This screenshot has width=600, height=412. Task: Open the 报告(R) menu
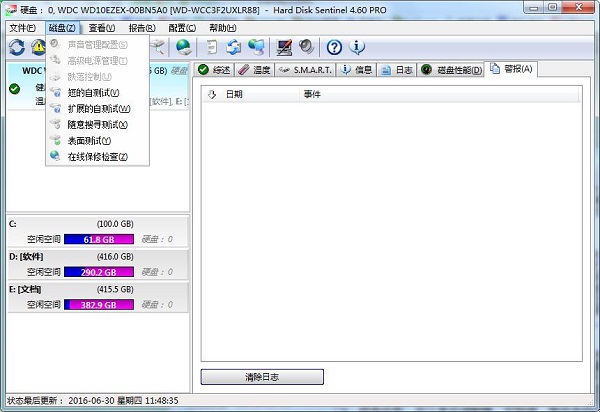coord(142,28)
